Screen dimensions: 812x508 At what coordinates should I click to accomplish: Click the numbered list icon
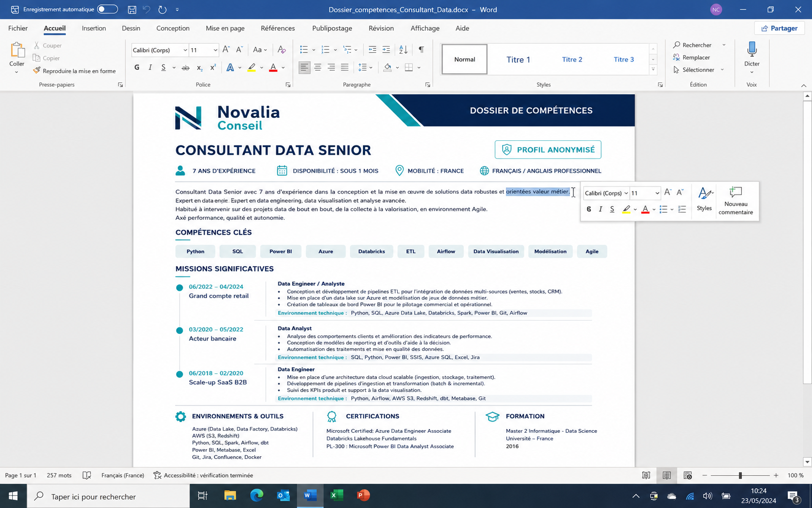(x=325, y=50)
